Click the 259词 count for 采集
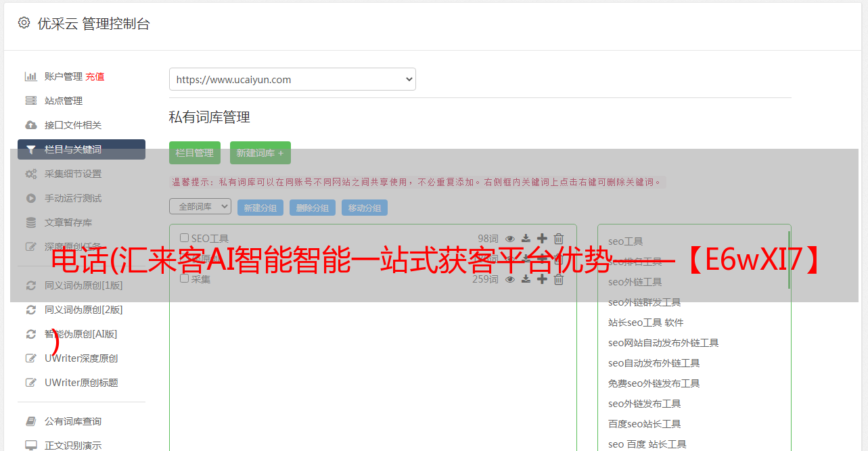The height and width of the screenshot is (451, 868). 485,279
